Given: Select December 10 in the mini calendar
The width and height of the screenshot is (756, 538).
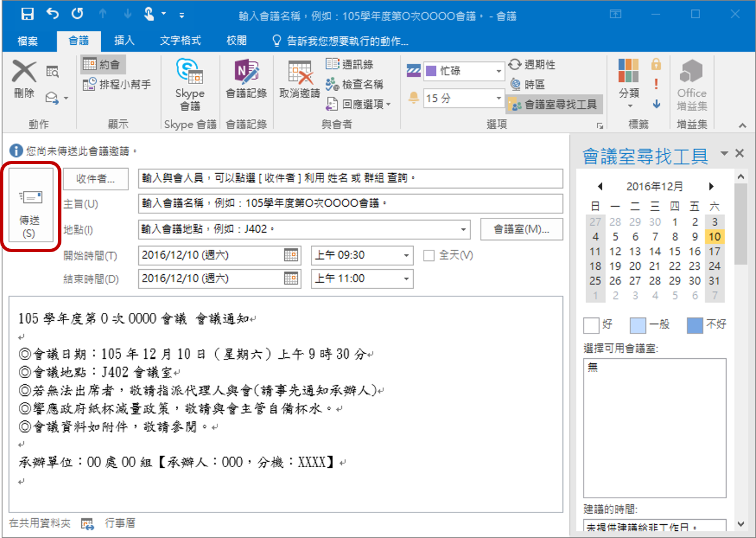Looking at the screenshot, I should 715,237.
